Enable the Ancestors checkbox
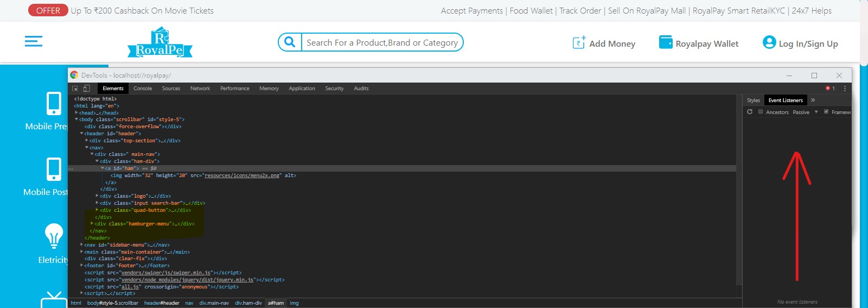The height and width of the screenshot is (308, 868). tap(761, 112)
